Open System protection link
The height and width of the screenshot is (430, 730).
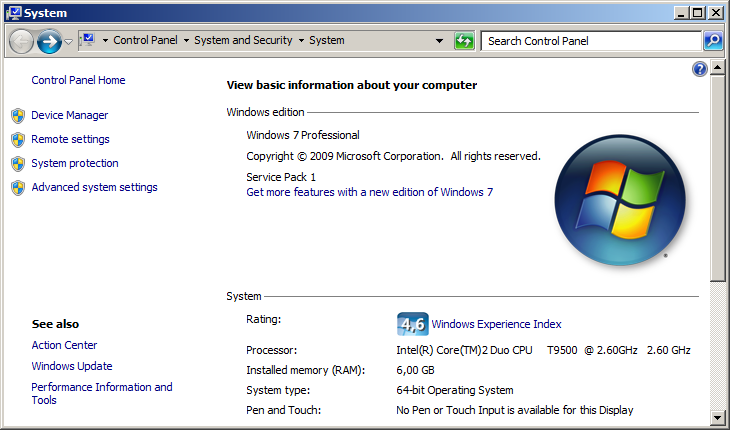pyautogui.click(x=75, y=163)
